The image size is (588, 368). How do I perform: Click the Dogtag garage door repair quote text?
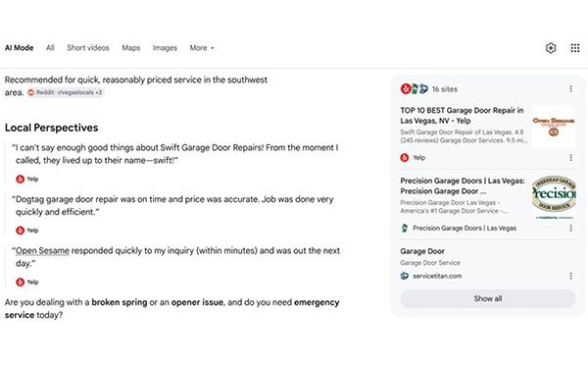click(172, 205)
